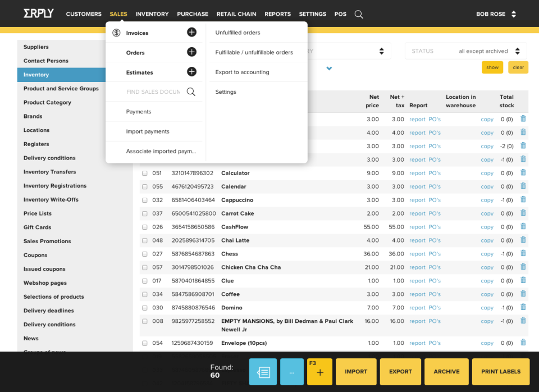Open the report link for Carrot Cake
Viewport: 539px width, 392px height.
tap(417, 213)
